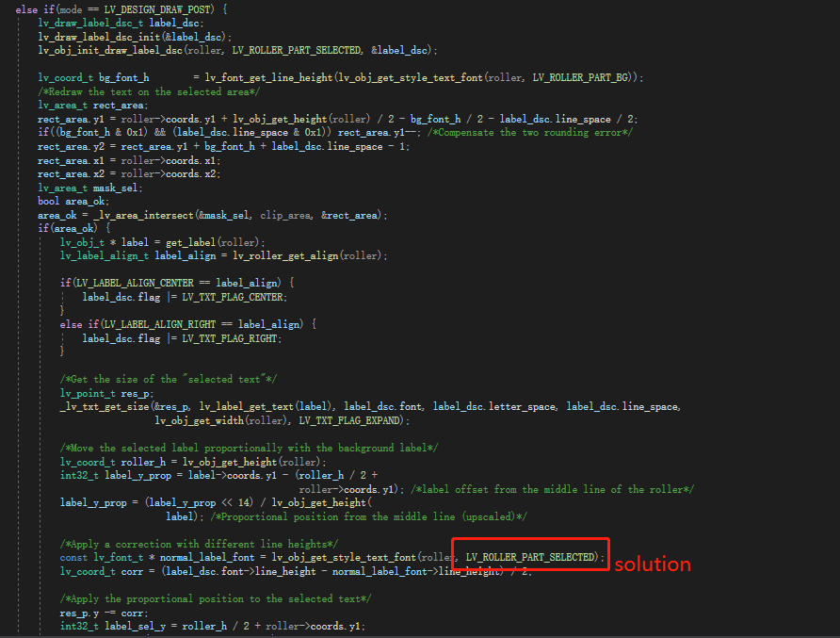Click the 'Apply the proportional position' comment
840x638 pixels.
point(216,598)
